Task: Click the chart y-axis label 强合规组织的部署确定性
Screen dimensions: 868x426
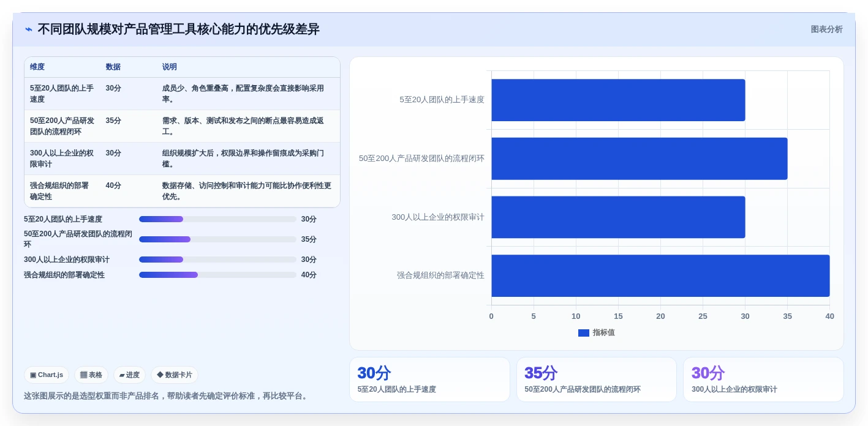Action: tap(440, 275)
